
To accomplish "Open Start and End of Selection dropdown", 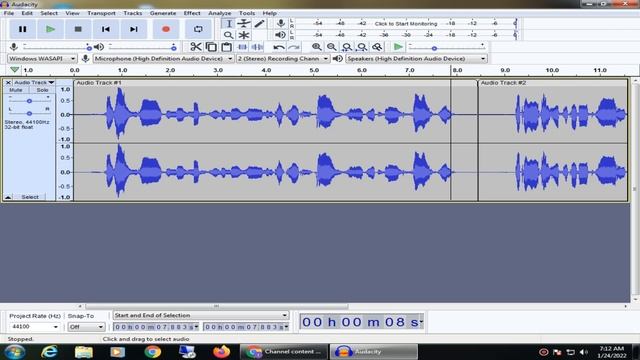I will click(200, 315).
